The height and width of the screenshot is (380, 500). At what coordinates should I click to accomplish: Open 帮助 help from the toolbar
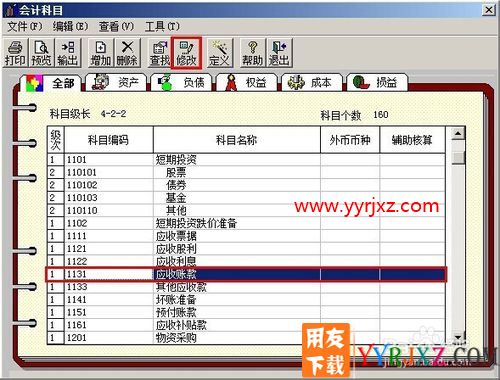(252, 53)
